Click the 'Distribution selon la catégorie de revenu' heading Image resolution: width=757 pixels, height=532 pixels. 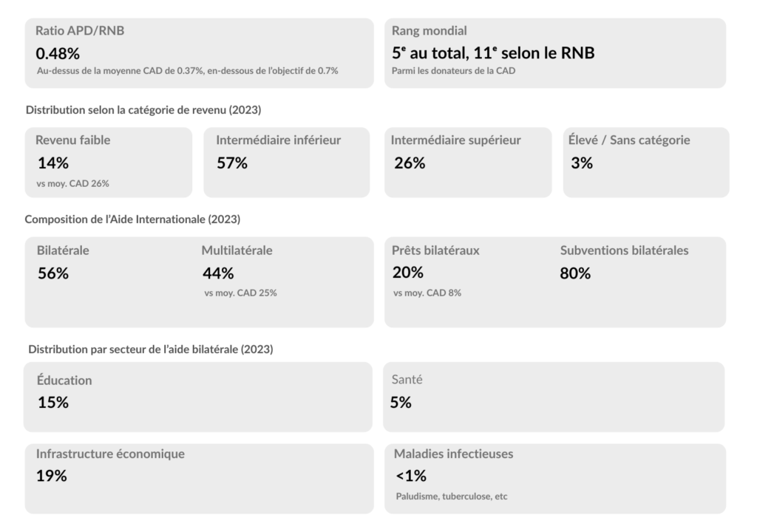(x=143, y=110)
